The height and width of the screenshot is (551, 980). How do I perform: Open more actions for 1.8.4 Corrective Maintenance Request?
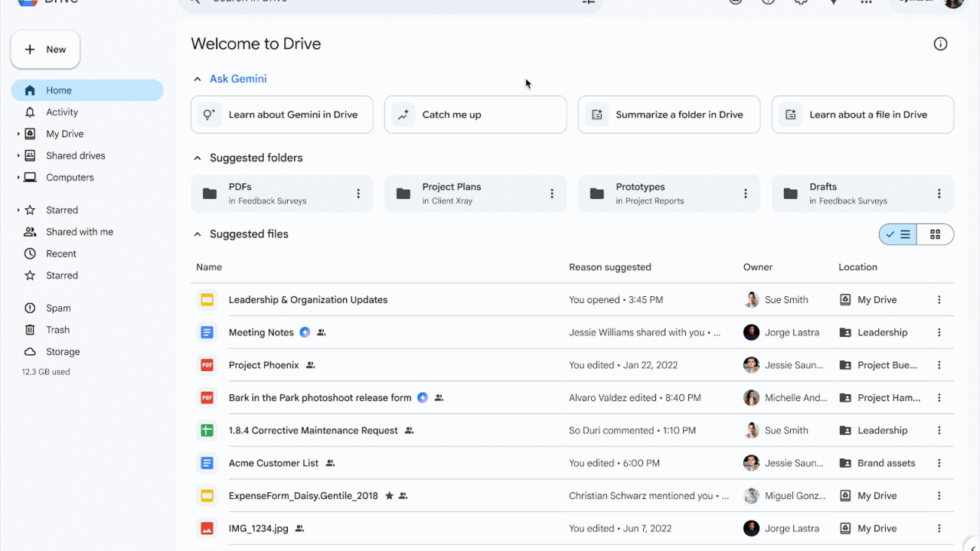pos(939,431)
